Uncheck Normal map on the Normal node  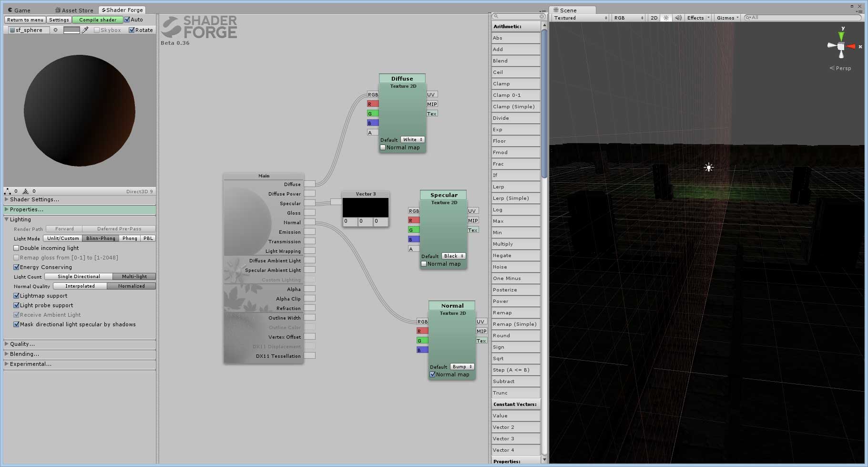coord(432,374)
